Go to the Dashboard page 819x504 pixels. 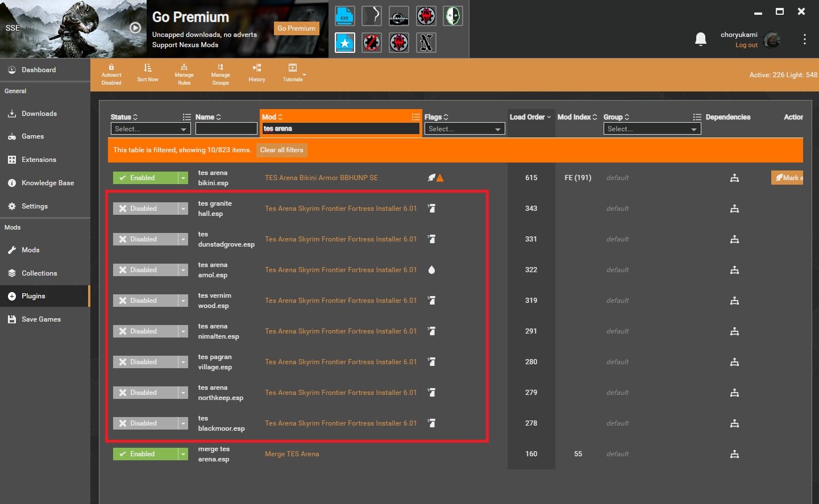(45, 70)
